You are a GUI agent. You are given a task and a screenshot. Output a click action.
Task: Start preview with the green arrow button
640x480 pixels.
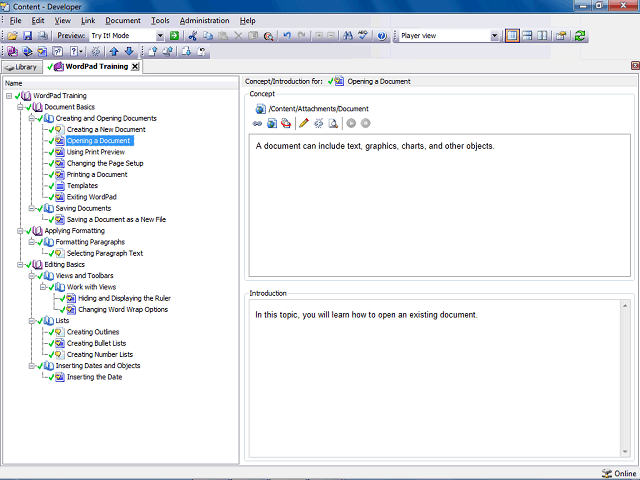pos(174,36)
